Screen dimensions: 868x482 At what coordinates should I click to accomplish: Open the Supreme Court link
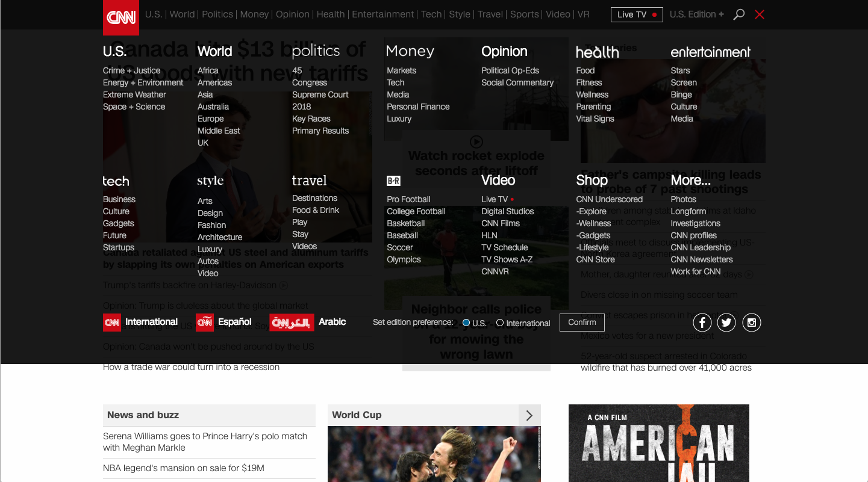click(x=320, y=94)
